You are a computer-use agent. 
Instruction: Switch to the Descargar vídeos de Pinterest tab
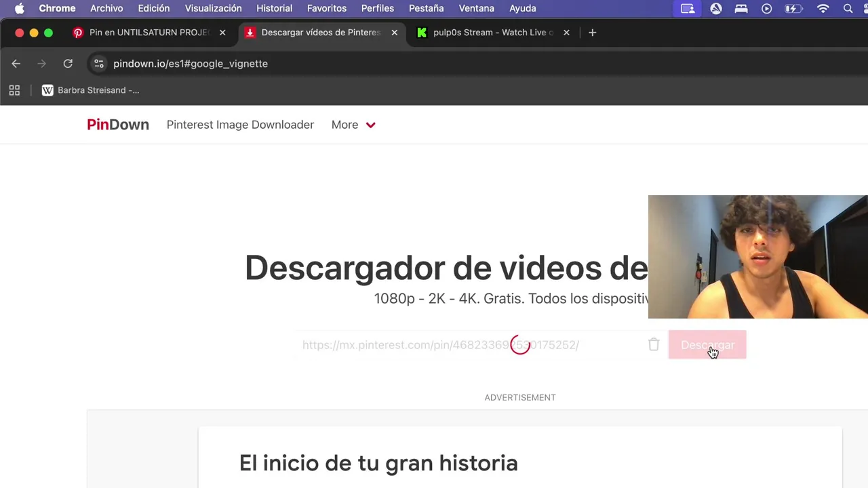coord(321,33)
